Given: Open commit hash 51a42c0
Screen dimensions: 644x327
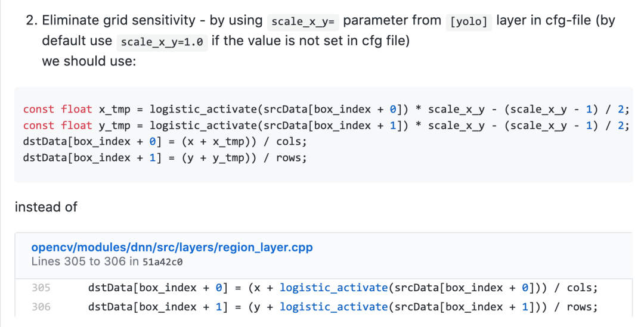Looking at the screenshot, I should [163, 261].
